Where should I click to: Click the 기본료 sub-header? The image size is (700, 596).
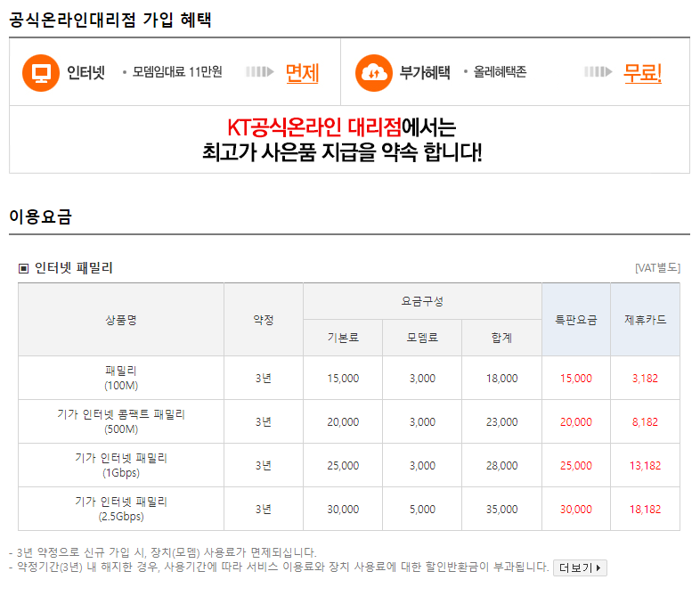point(343,338)
